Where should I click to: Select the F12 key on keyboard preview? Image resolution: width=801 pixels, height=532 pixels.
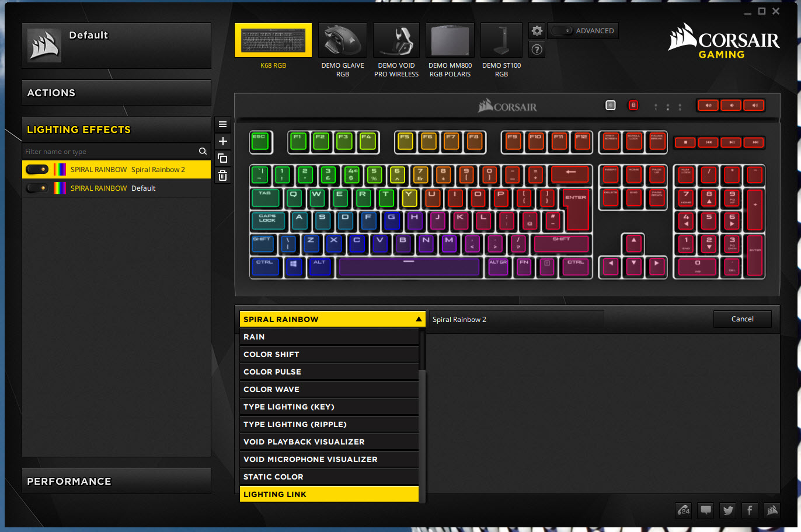coord(581,142)
